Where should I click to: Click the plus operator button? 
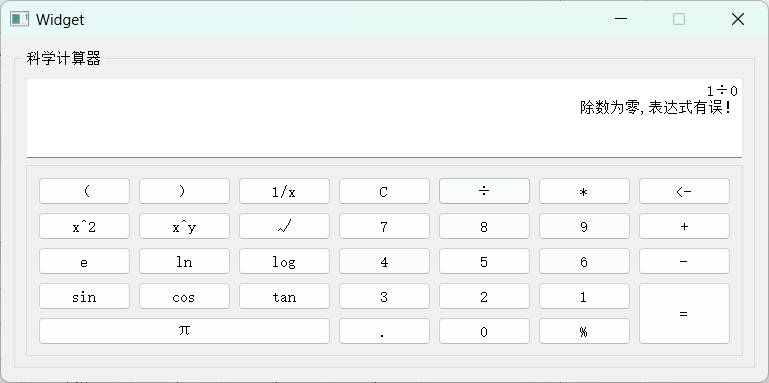(684, 226)
